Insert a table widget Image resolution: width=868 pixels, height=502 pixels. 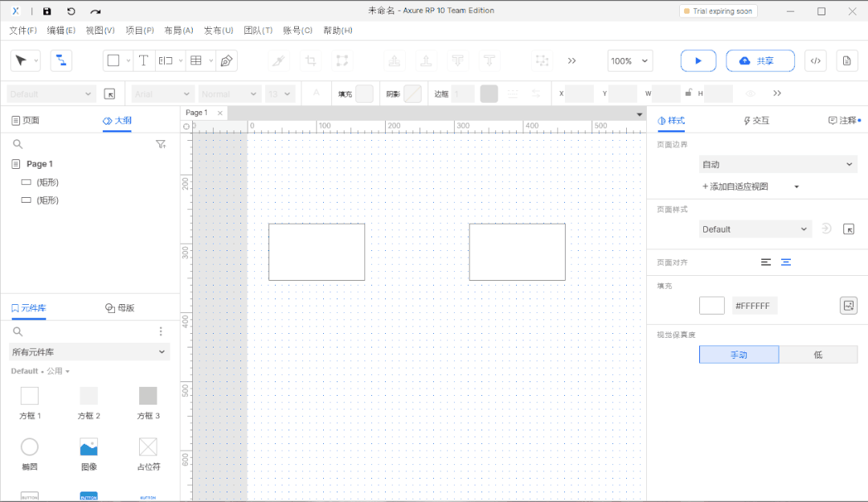pyautogui.click(x=196, y=60)
